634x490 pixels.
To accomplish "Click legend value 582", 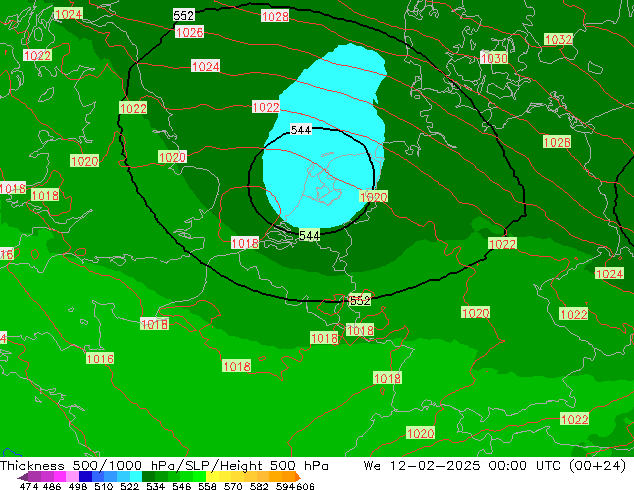I will (259, 486).
